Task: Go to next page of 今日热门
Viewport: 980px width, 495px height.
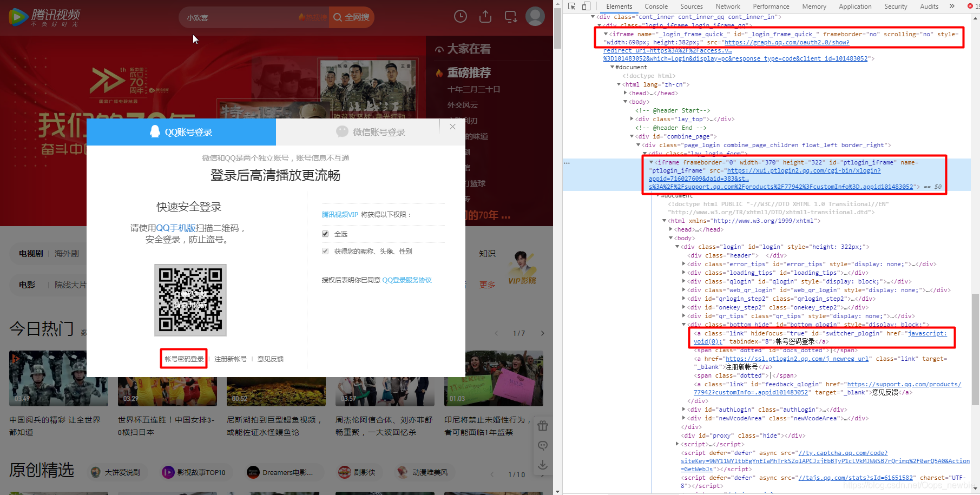Action: [543, 333]
